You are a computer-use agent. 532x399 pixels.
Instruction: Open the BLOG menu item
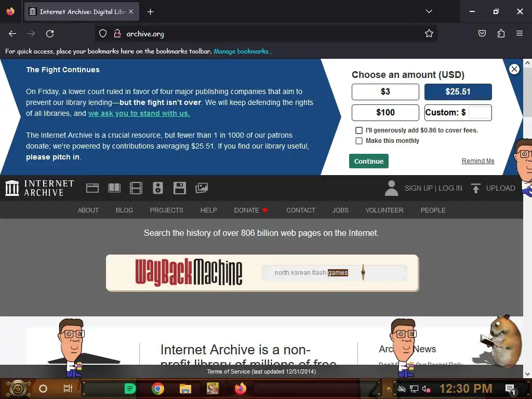124,210
